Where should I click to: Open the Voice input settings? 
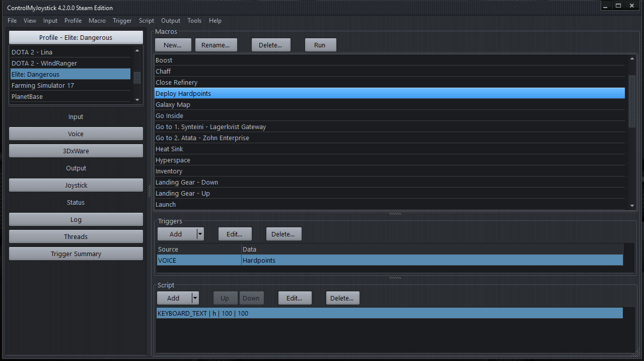tap(76, 134)
